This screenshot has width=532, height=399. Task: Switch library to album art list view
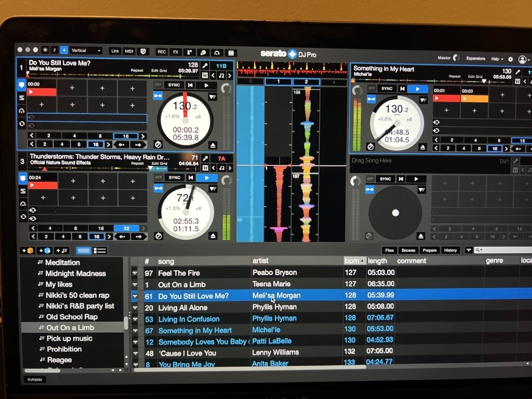pyautogui.click(x=100, y=251)
